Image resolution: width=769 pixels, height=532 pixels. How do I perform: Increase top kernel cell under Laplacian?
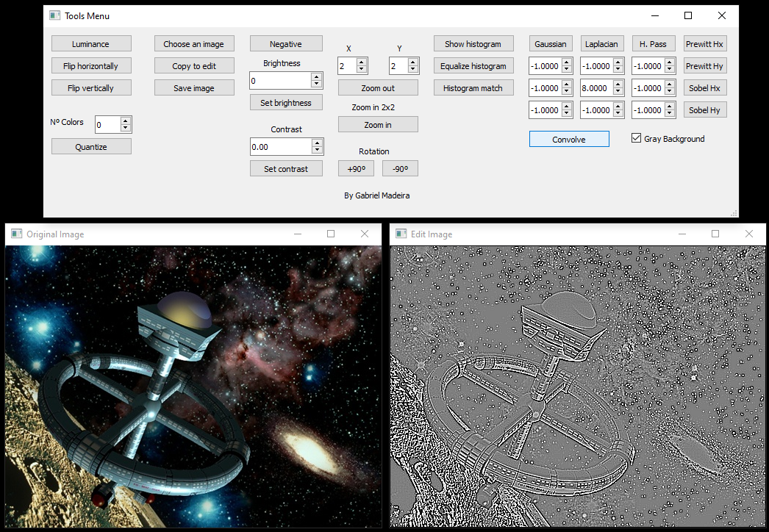point(618,62)
